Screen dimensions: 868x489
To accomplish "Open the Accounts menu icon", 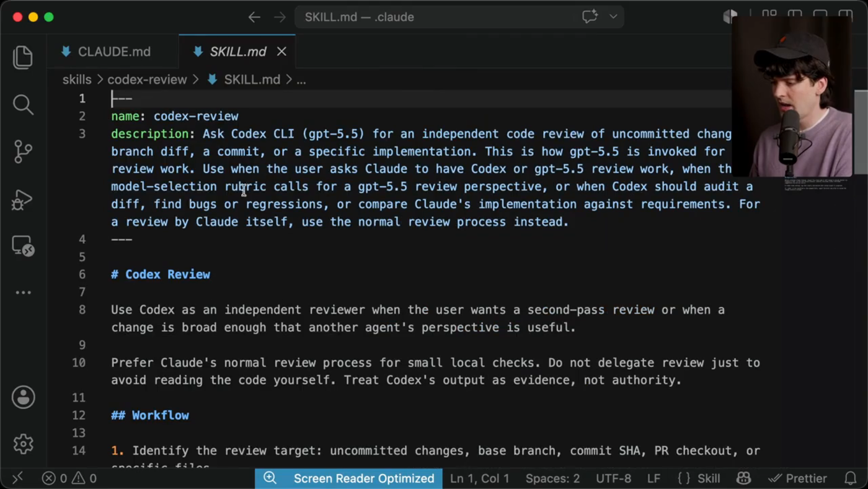I will click(x=23, y=397).
